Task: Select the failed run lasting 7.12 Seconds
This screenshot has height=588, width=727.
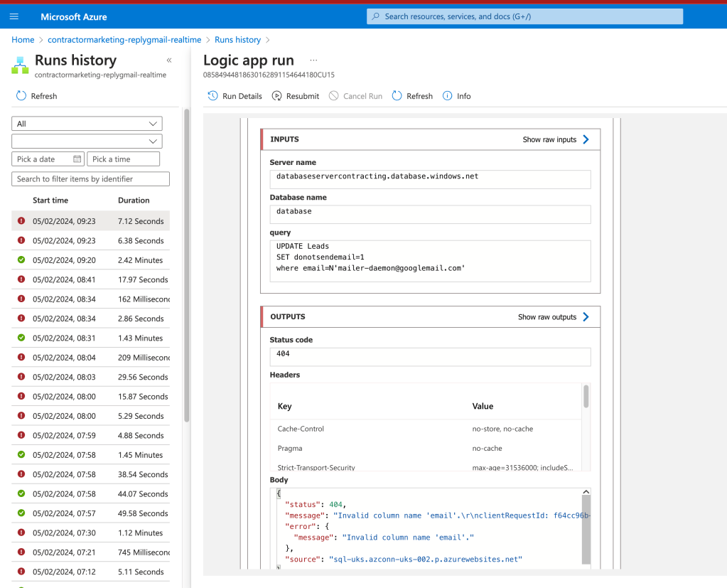Action: tap(90, 221)
